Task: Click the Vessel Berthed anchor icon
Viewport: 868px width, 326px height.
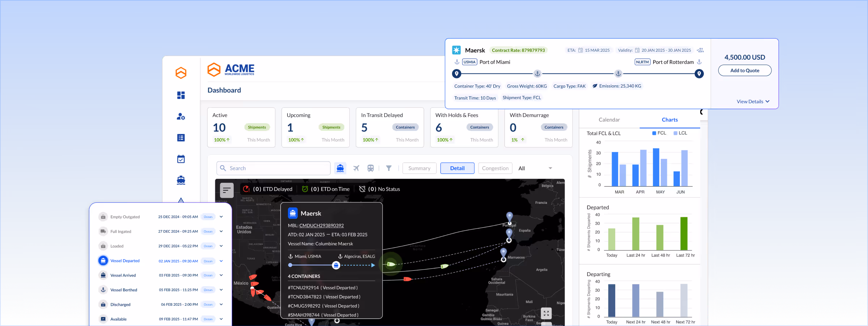Action: 103,290
